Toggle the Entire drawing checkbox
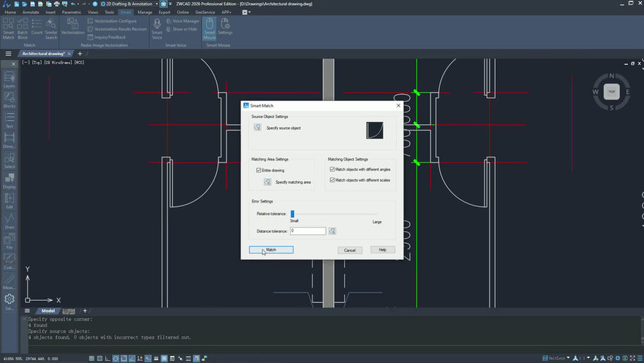Image resolution: width=644 pixels, height=363 pixels. (x=259, y=170)
